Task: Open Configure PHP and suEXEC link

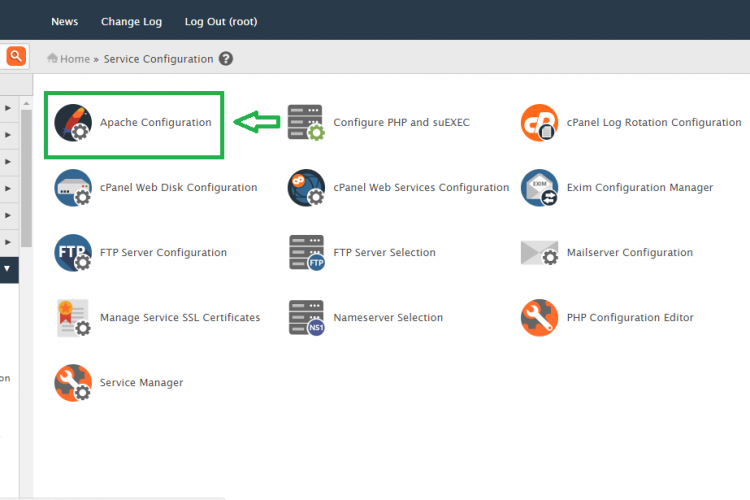Action: point(401,122)
